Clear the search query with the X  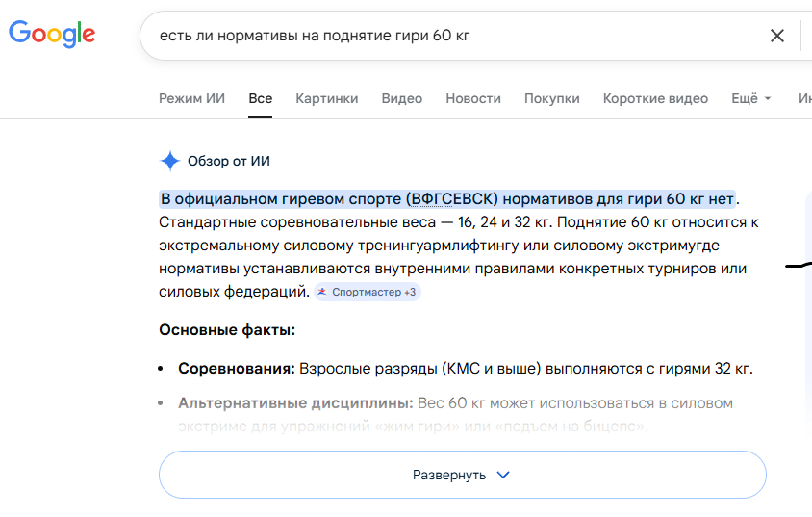(x=777, y=36)
